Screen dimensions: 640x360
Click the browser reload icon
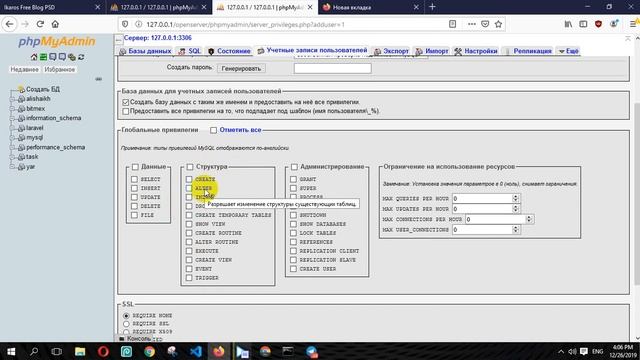(x=40, y=24)
